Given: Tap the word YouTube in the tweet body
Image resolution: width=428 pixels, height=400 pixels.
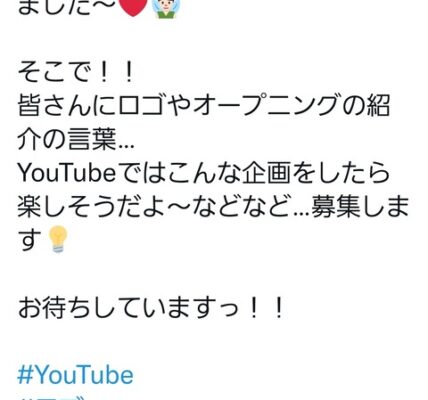Looking at the screenshot, I should pyautogui.click(x=66, y=174).
